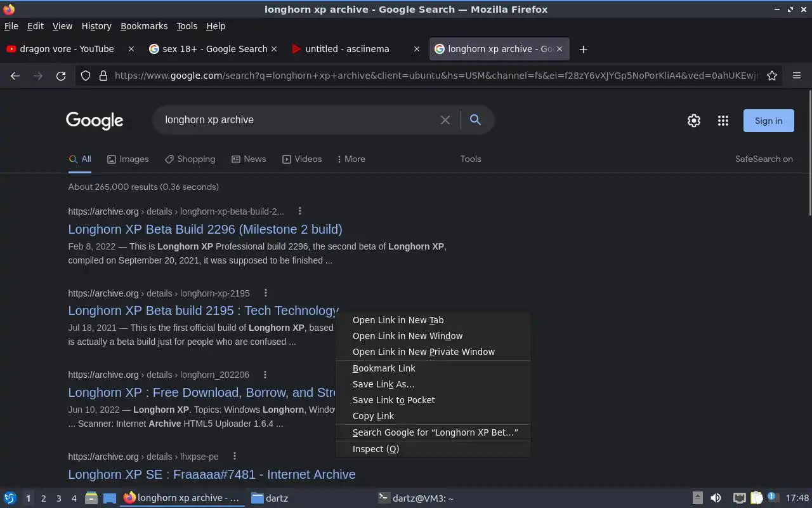Screen dimensions: 812x508
Task: Open Longhorn XP Beta build 2195 result
Action: click(x=203, y=311)
